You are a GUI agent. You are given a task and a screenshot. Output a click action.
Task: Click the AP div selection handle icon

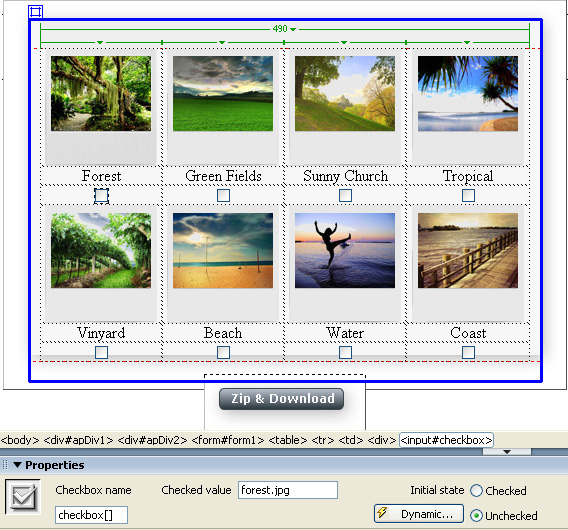[36, 12]
